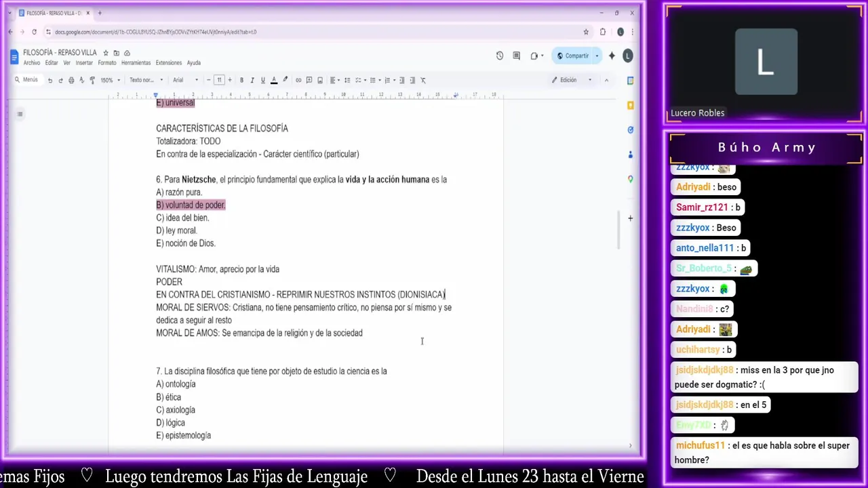This screenshot has height=488, width=868.
Task: Increase font size with plus button
Action: 230,80
